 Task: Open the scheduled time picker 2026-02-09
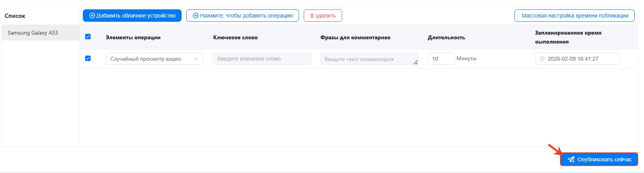[x=578, y=59]
